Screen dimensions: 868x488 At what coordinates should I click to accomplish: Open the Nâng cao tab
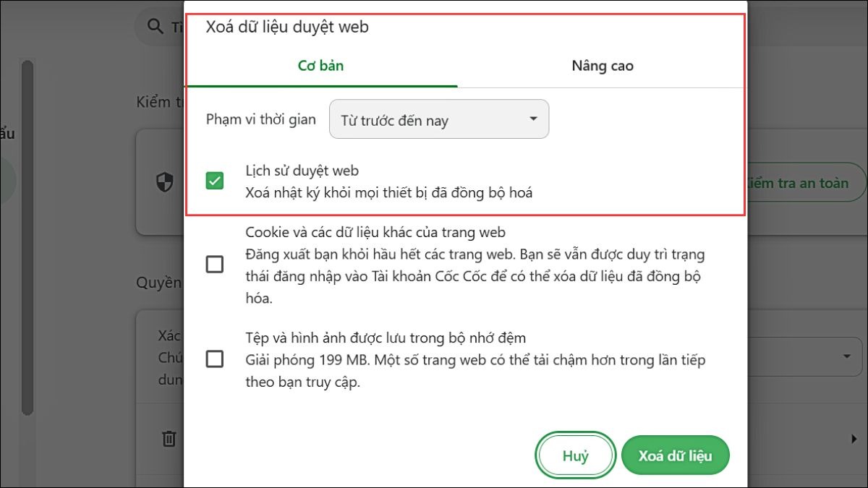[603, 66]
